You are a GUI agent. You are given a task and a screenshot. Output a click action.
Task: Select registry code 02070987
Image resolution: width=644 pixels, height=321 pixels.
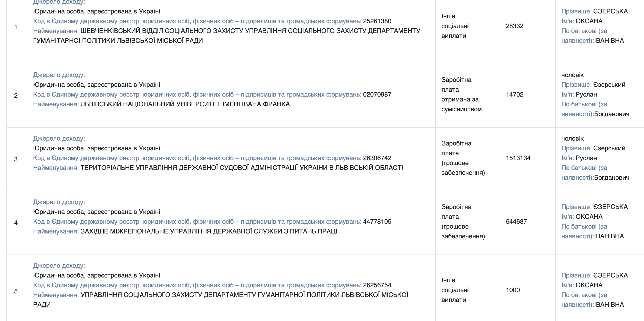[x=377, y=94]
